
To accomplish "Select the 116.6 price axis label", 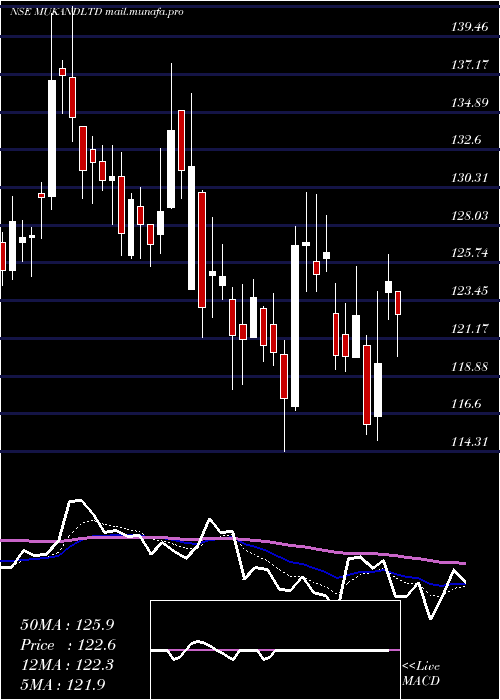I will 467,404.
